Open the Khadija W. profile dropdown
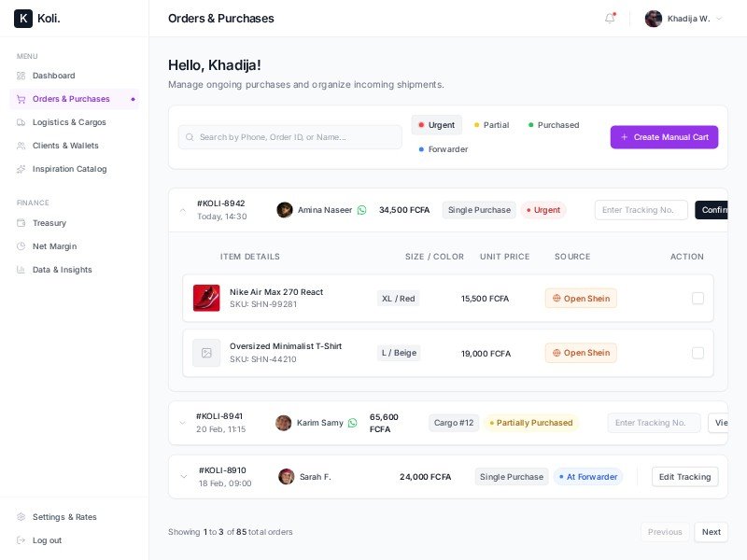Screen dimensions: 747x560 pos(684,19)
